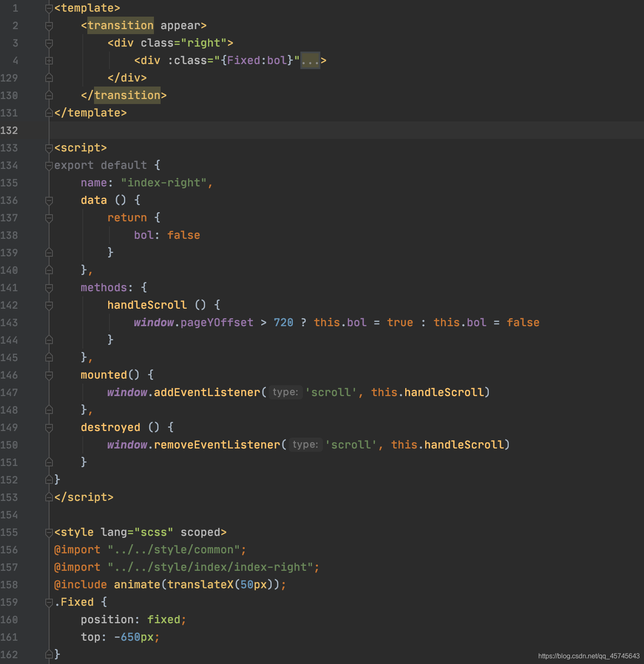644x664 pixels.
Task: Click the closing fold marker at line 131
Action: pyautogui.click(x=49, y=113)
